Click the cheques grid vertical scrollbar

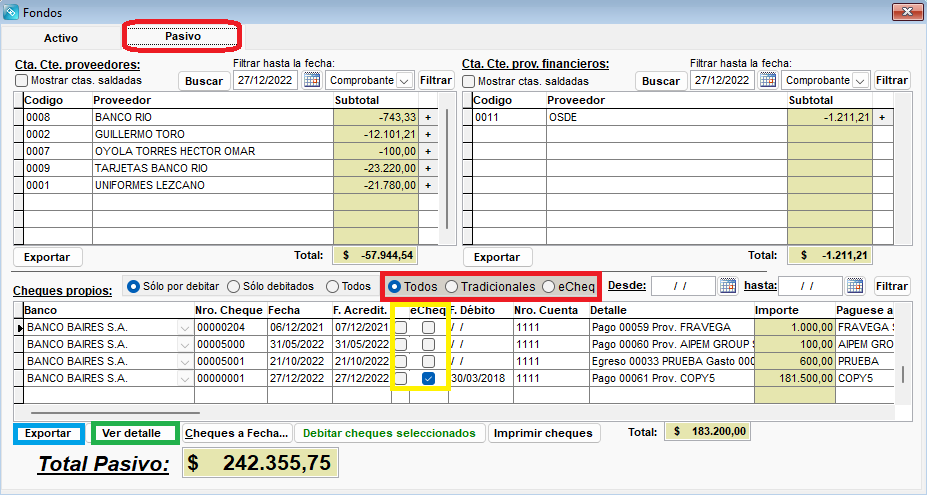pyautogui.click(x=902, y=374)
